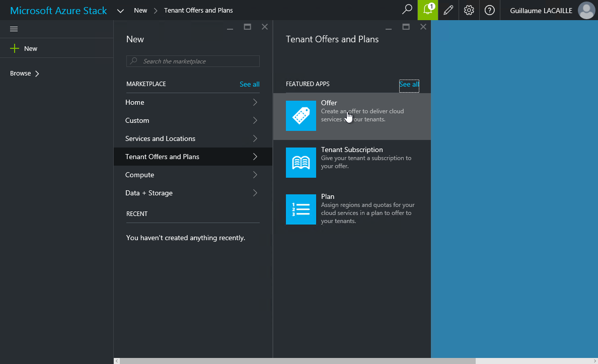598x364 pixels.
Task: Click Tenant Offers and Plans breadcrumb
Action: 198,10
